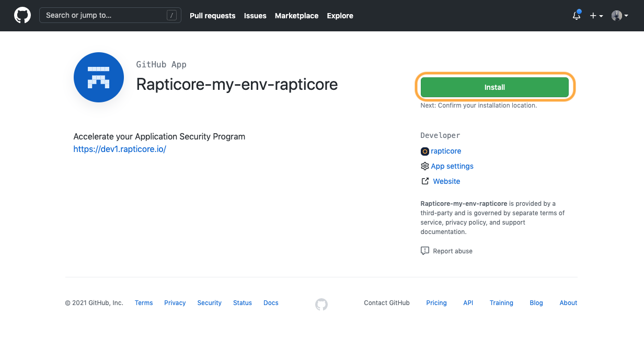
Task: Open Security footer link
Action: coord(210,303)
